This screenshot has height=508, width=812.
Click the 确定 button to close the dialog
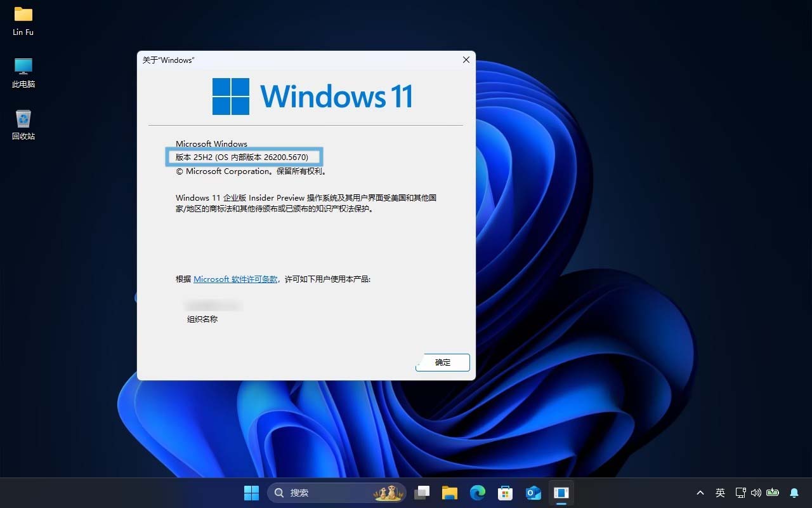click(x=442, y=363)
